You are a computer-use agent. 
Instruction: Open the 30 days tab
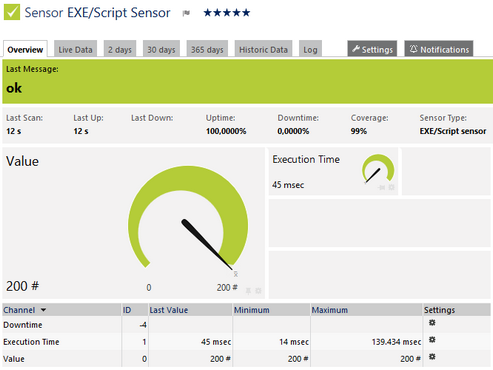[161, 49]
